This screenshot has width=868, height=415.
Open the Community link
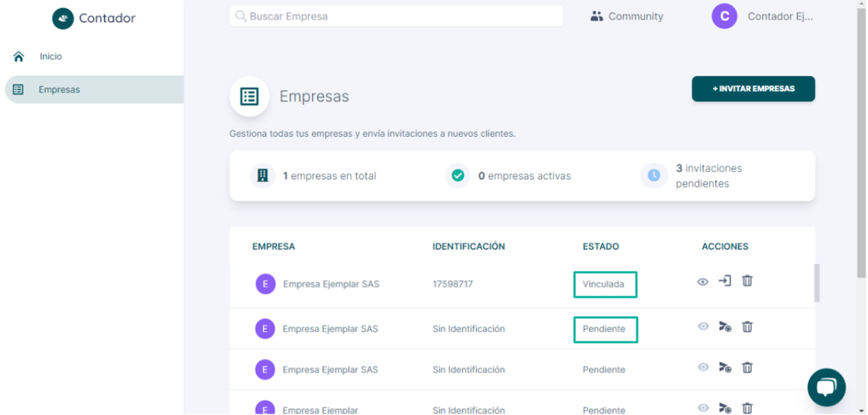[627, 17]
